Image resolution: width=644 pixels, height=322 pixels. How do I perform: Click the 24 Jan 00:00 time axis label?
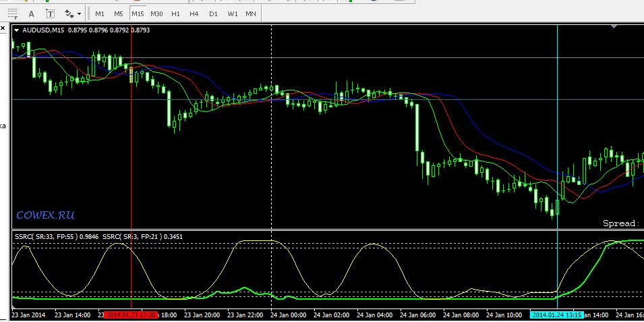(288, 315)
